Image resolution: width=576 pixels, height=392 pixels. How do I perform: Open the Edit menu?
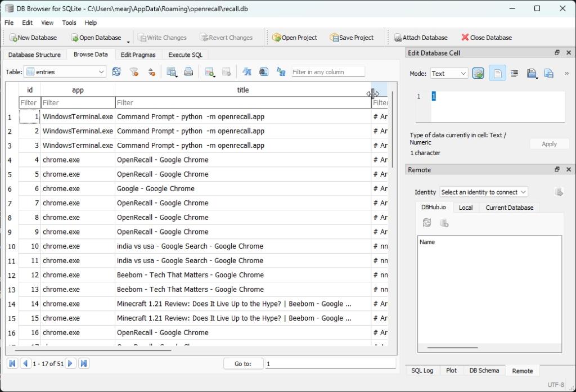point(27,22)
